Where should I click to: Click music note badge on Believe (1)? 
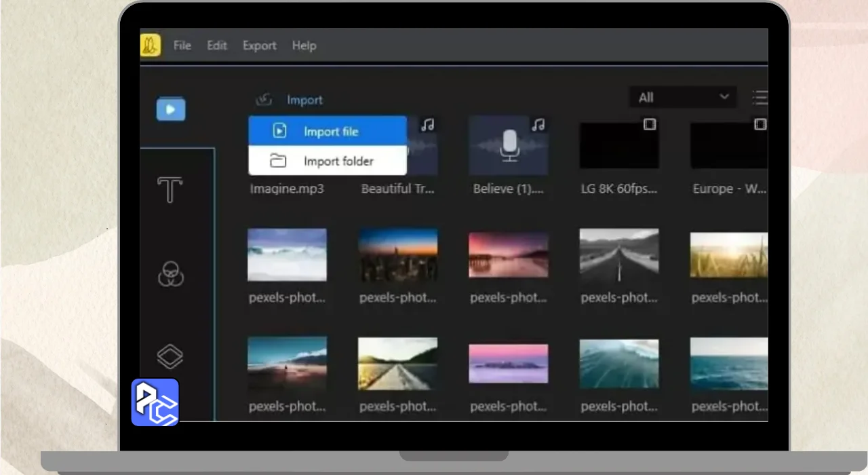pyautogui.click(x=538, y=125)
